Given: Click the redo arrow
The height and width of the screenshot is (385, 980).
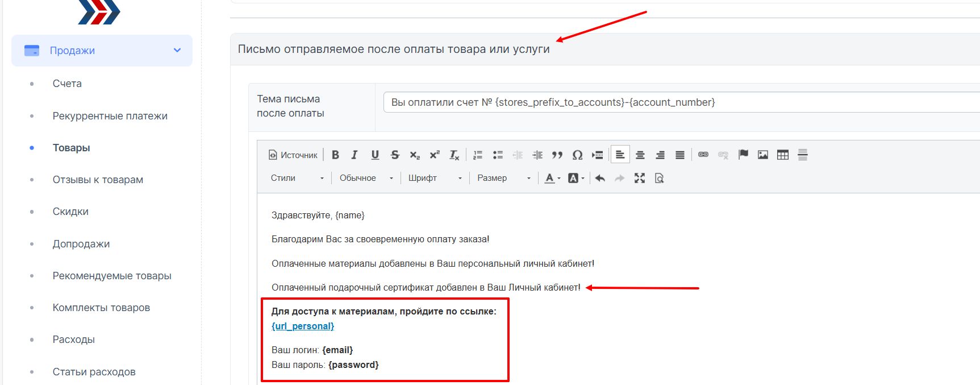Looking at the screenshot, I should [620, 178].
